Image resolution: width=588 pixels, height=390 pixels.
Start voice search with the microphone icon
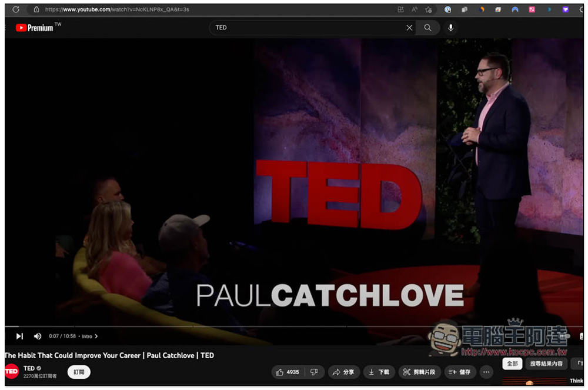click(x=450, y=28)
